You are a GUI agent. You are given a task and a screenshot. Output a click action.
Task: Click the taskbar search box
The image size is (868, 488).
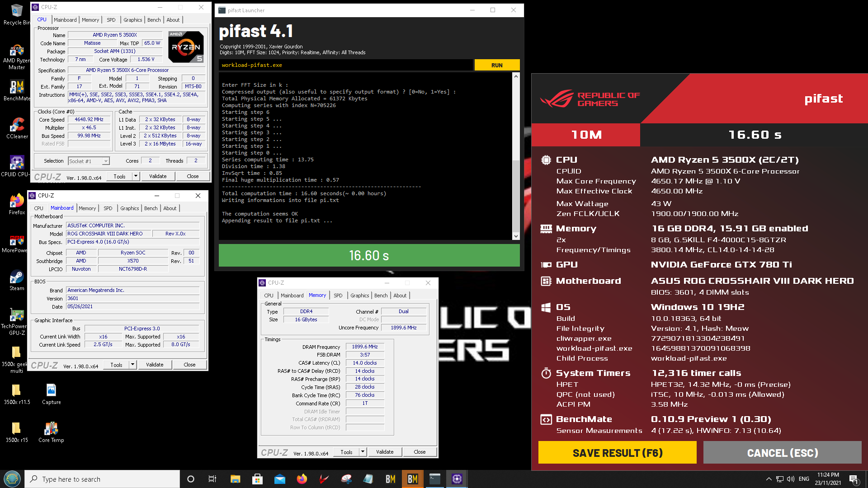(102, 479)
